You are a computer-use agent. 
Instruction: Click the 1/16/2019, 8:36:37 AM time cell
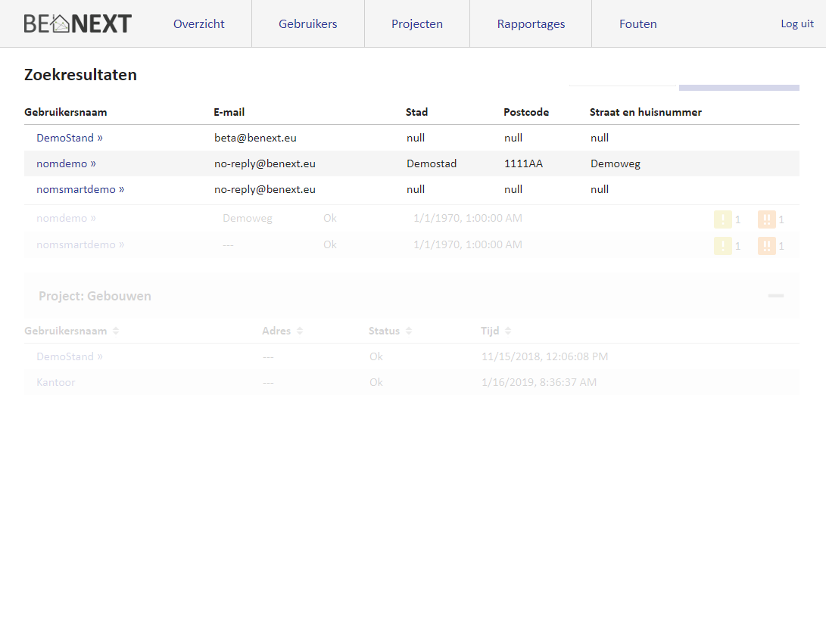pos(539,382)
